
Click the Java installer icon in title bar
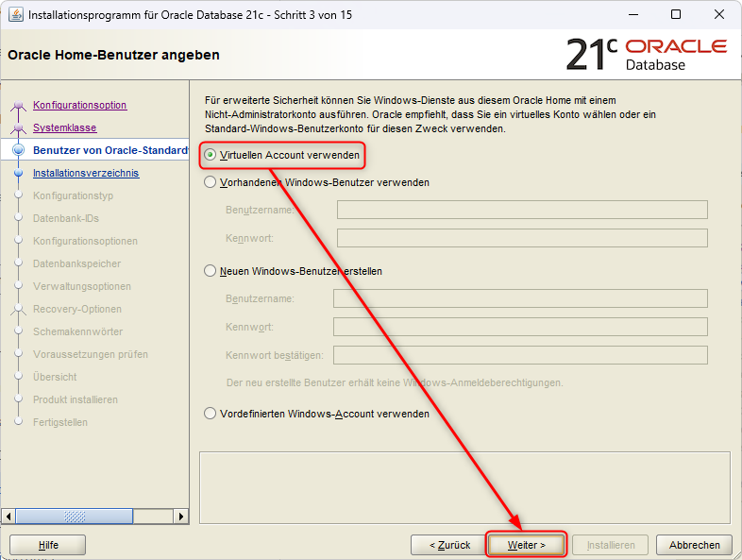[x=16, y=15]
